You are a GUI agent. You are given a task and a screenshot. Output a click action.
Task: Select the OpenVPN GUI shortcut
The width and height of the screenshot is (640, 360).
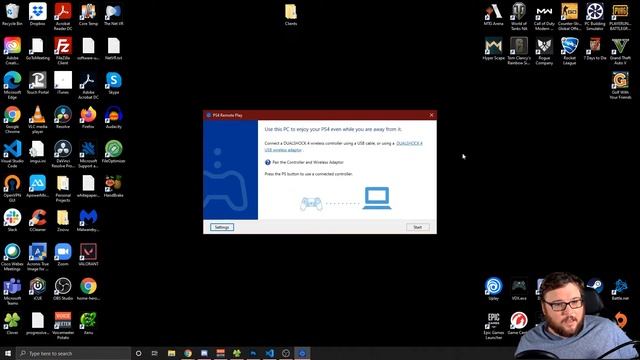pos(12,188)
